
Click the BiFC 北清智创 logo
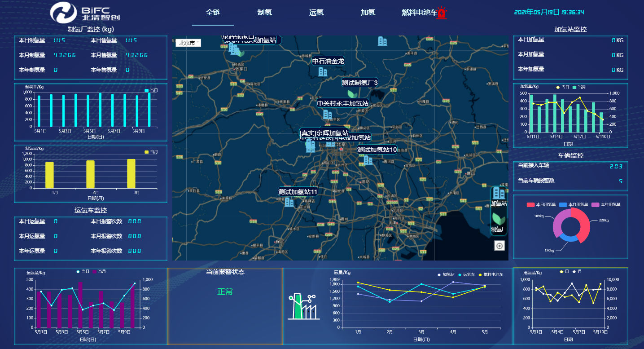(85, 13)
